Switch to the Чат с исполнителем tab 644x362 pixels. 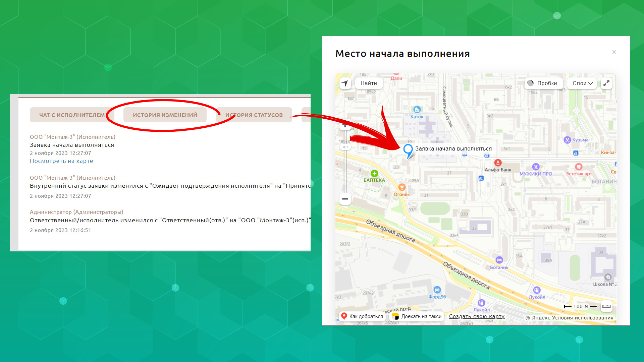click(x=72, y=115)
